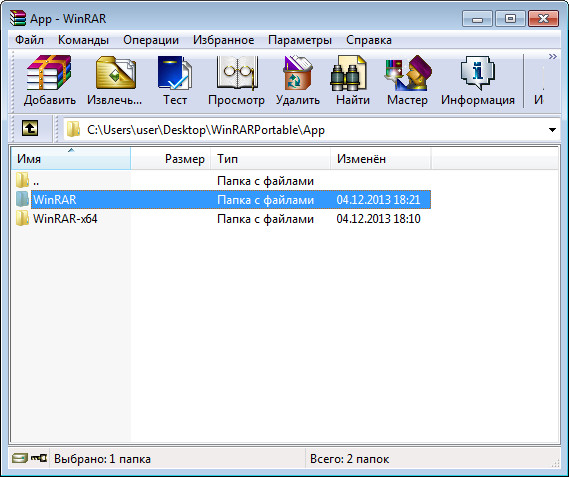569x477 pixels.
Task: Click the status text Всего: 2 папок
Action: 349,459
